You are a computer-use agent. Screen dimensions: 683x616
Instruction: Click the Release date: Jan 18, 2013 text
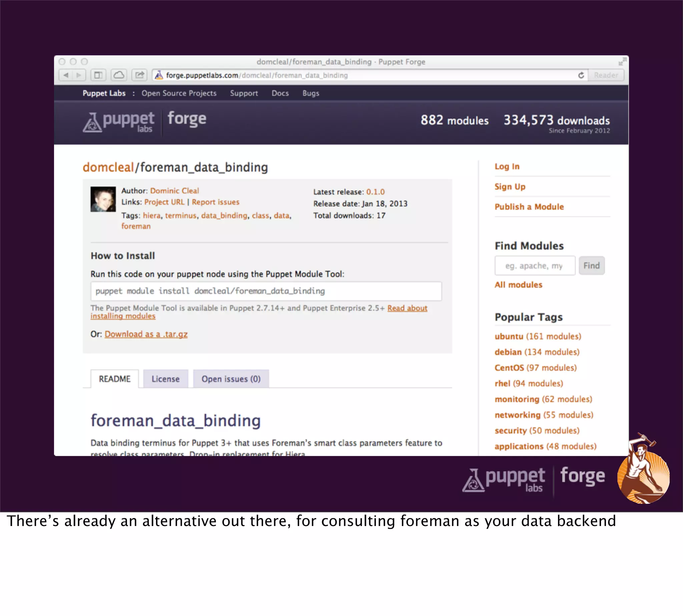360,204
